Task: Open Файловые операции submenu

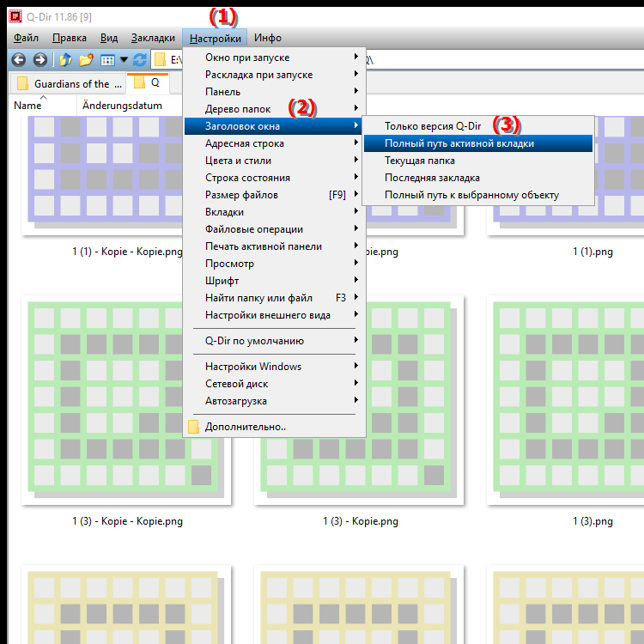Action: pos(274,229)
